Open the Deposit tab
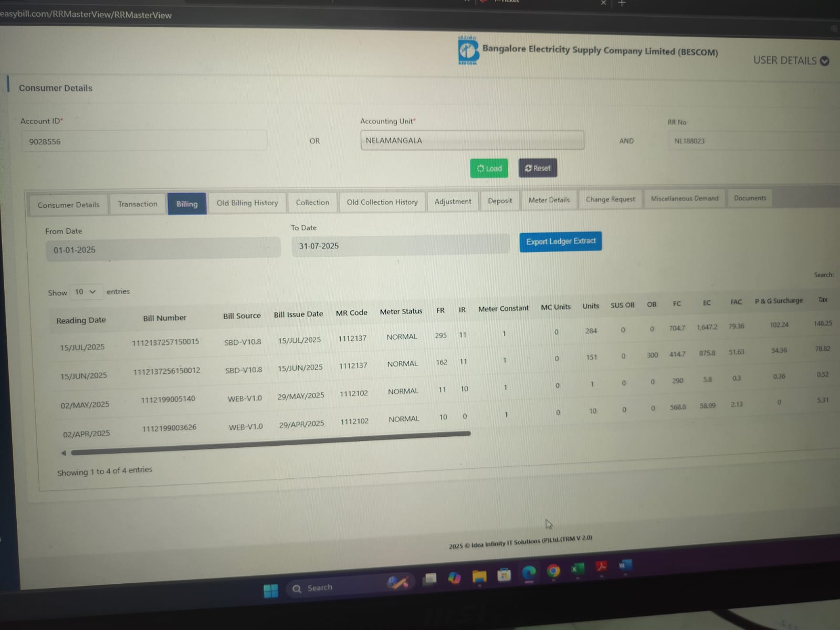The height and width of the screenshot is (630, 840). 500,201
